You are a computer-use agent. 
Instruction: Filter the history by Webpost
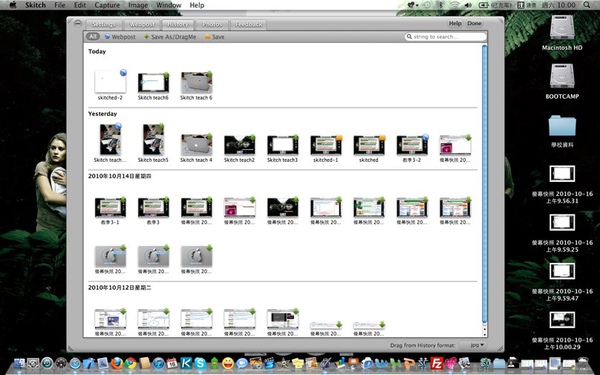pyautogui.click(x=120, y=37)
